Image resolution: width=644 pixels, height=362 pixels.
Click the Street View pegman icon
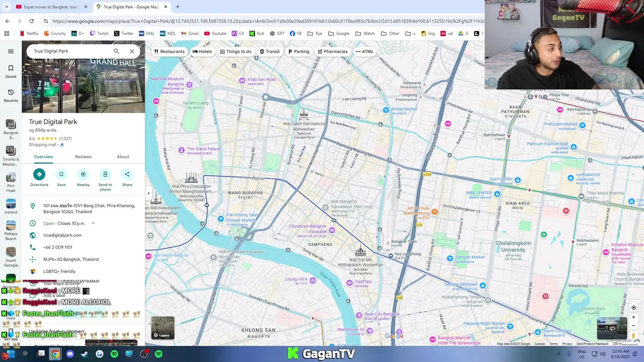point(633,335)
